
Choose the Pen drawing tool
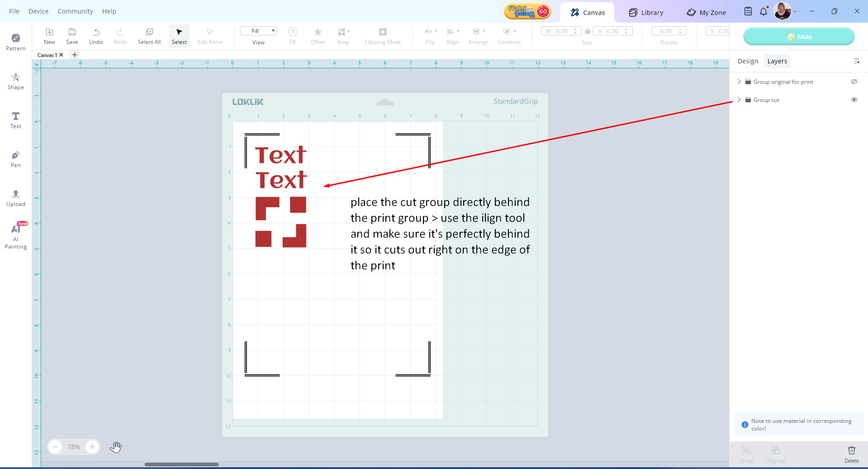[x=15, y=158]
